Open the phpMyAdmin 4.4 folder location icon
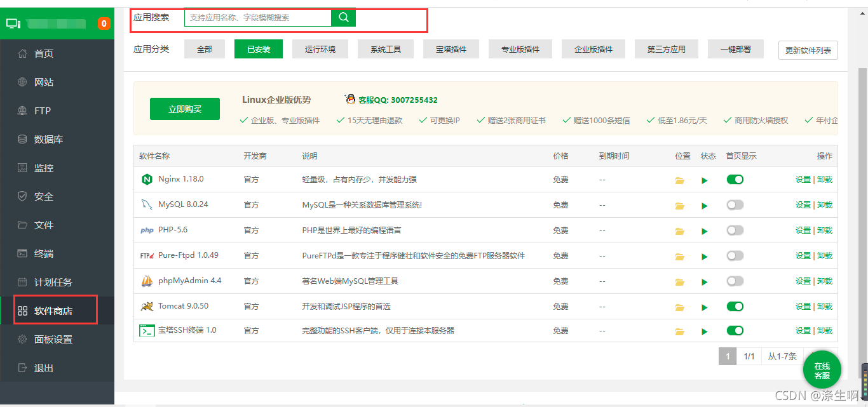This screenshot has width=868, height=407. coord(680,282)
